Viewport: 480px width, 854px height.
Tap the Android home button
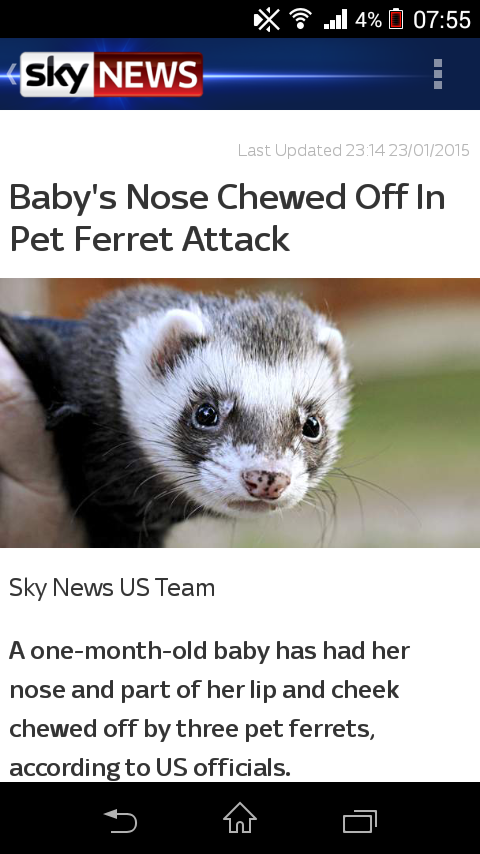[240, 818]
